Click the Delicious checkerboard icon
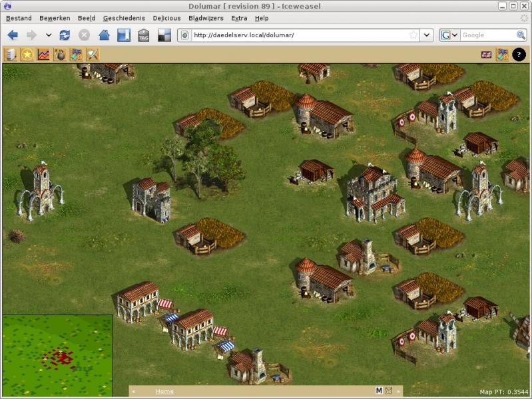 (164, 35)
